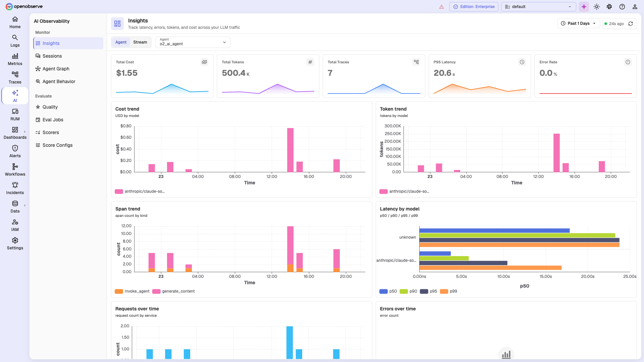Image resolution: width=644 pixels, height=362 pixels.
Task: Toggle anthropic legend in Cost trend
Action: [x=140, y=191]
